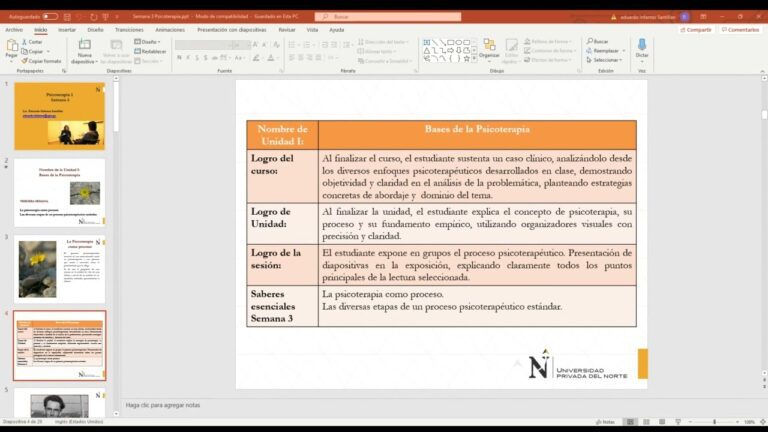
Task: Open Portapapeles dialog launcher
Action: (64, 71)
